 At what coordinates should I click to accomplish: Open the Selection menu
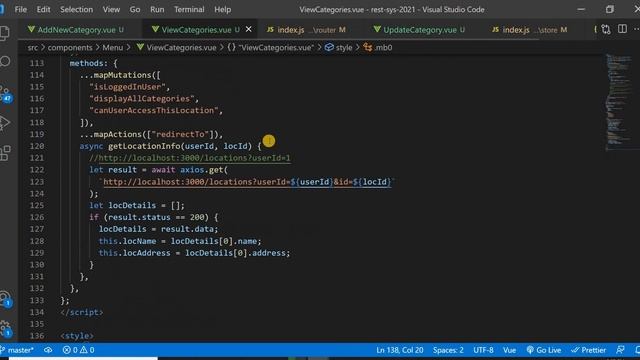point(76,9)
